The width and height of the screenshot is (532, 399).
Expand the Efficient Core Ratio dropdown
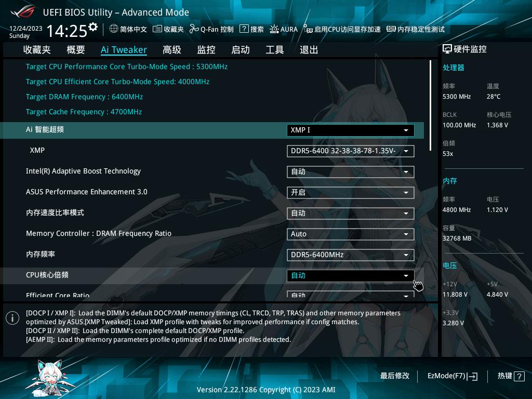click(x=351, y=295)
